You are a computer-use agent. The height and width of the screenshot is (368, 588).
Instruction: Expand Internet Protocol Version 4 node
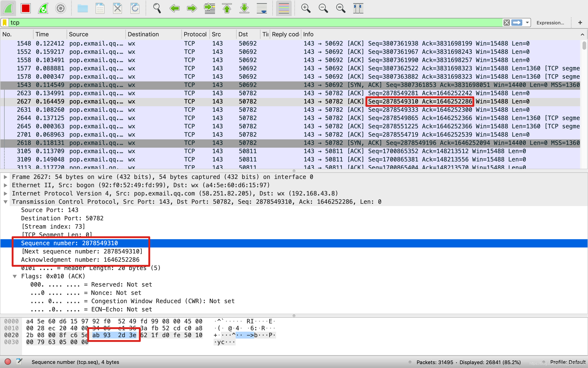coord(5,193)
